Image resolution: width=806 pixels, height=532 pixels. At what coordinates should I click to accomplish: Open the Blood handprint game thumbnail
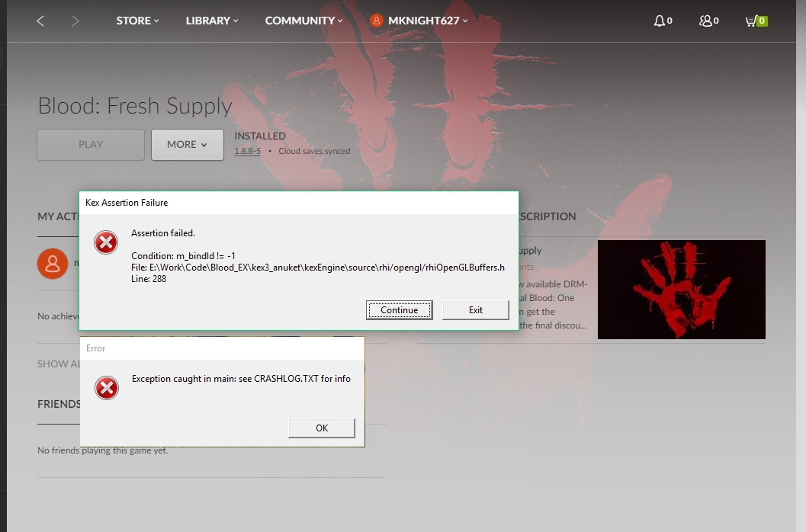[681, 290]
